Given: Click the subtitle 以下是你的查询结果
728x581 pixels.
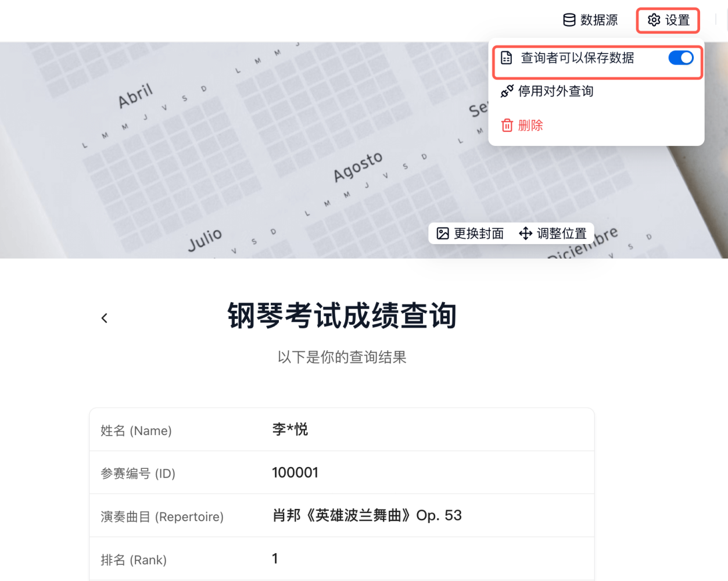Looking at the screenshot, I should tap(342, 357).
